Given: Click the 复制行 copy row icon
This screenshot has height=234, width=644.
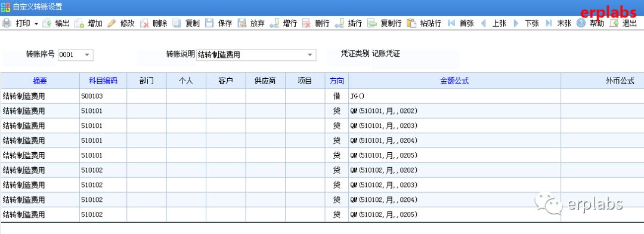Looking at the screenshot, I should (x=371, y=23).
